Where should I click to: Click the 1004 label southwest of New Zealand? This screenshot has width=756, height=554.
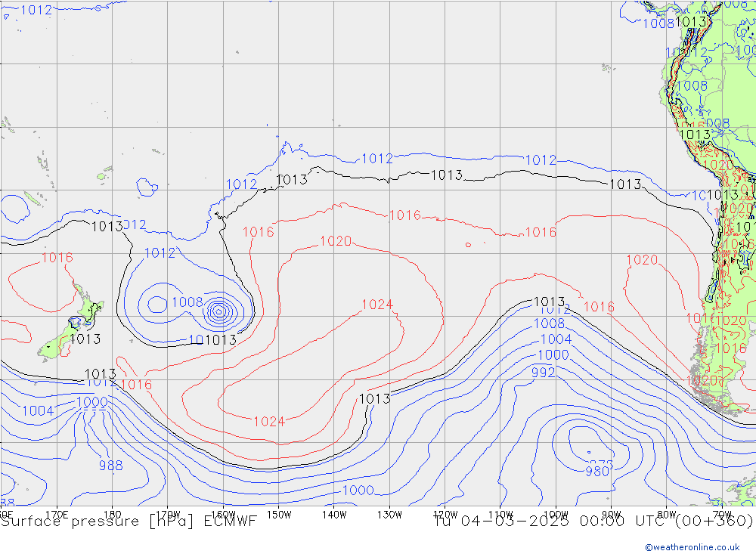tap(38, 411)
